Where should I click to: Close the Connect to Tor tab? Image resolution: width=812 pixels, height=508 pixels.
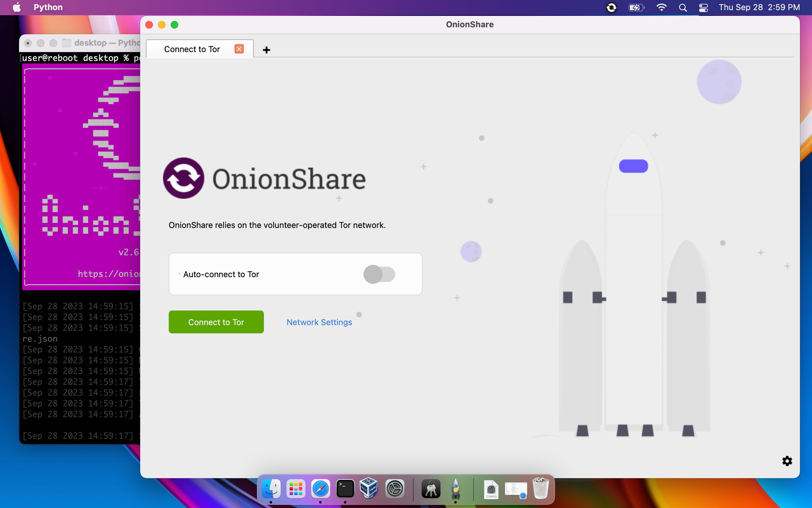(x=239, y=49)
